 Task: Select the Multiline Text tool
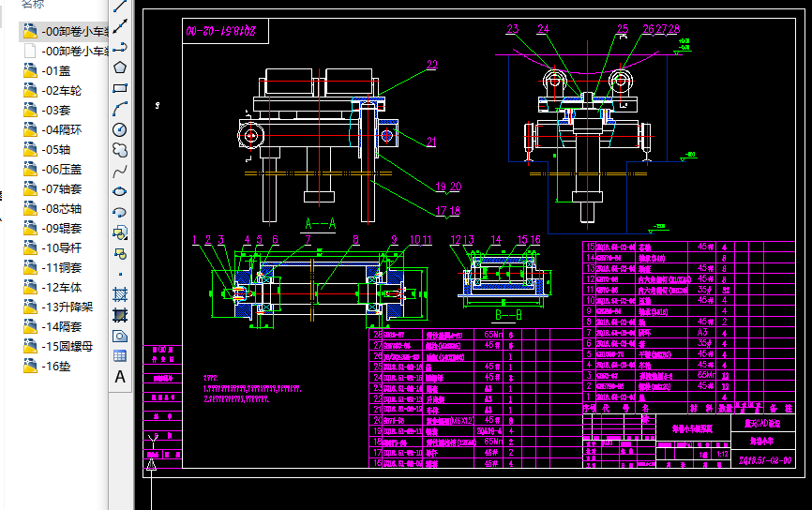pos(120,377)
